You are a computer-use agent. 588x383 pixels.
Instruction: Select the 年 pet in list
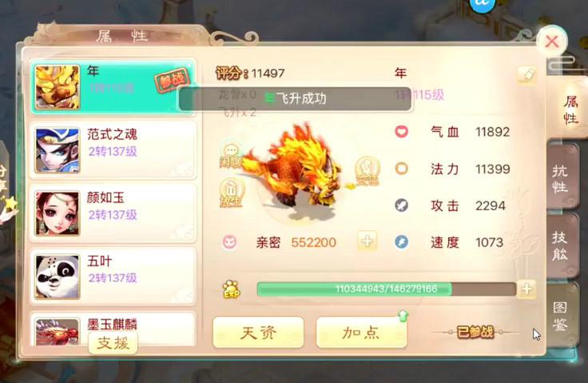113,87
